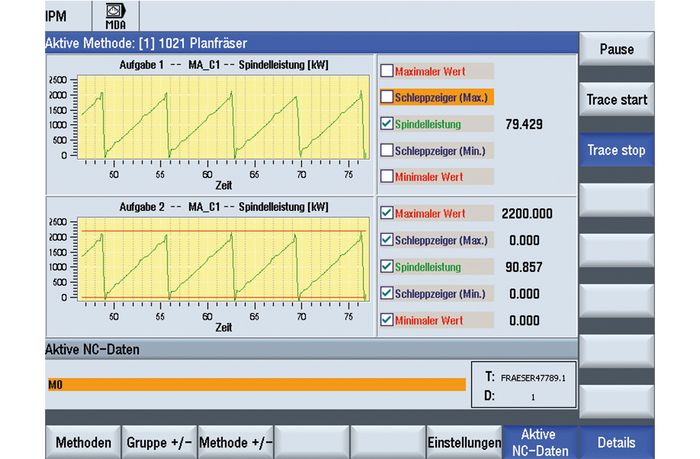The image size is (700, 459).
Task: Open the Details softkey
Action: tap(615, 442)
